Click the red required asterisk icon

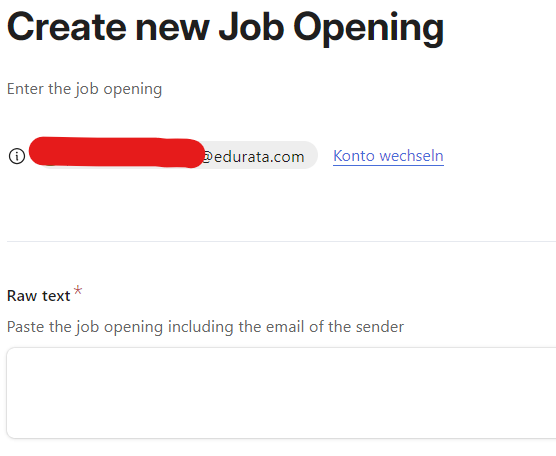(x=78, y=291)
